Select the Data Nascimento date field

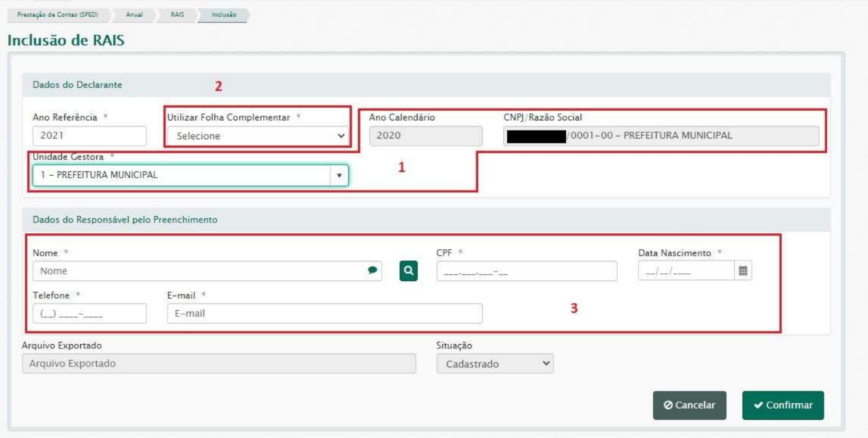point(684,271)
